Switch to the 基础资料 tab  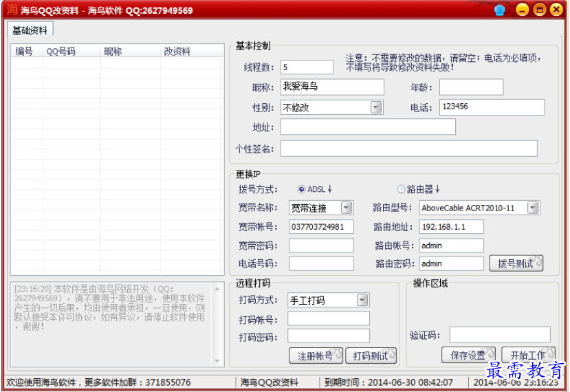pos(30,30)
